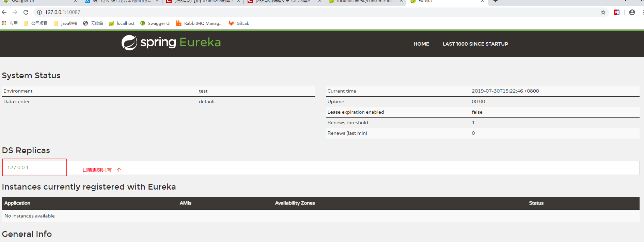The height and width of the screenshot is (242, 644).
Task: Click the Renews (last min) label
Action: click(x=347, y=133)
